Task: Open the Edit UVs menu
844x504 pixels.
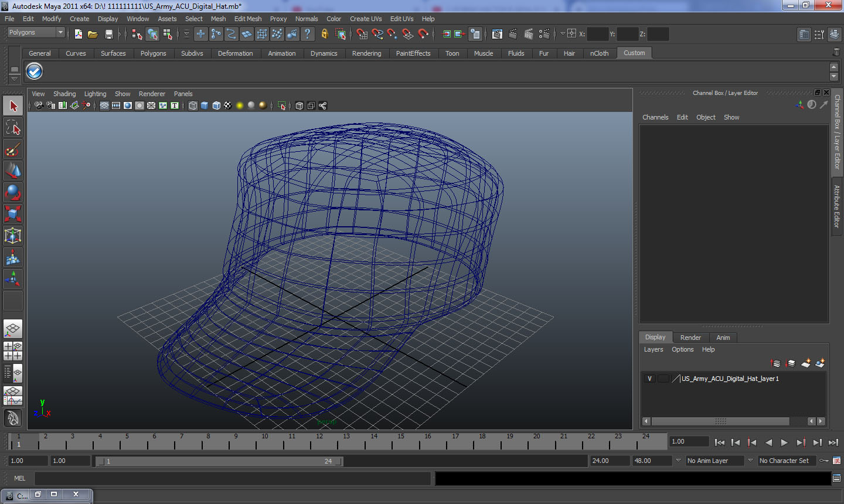Action: tap(401, 19)
